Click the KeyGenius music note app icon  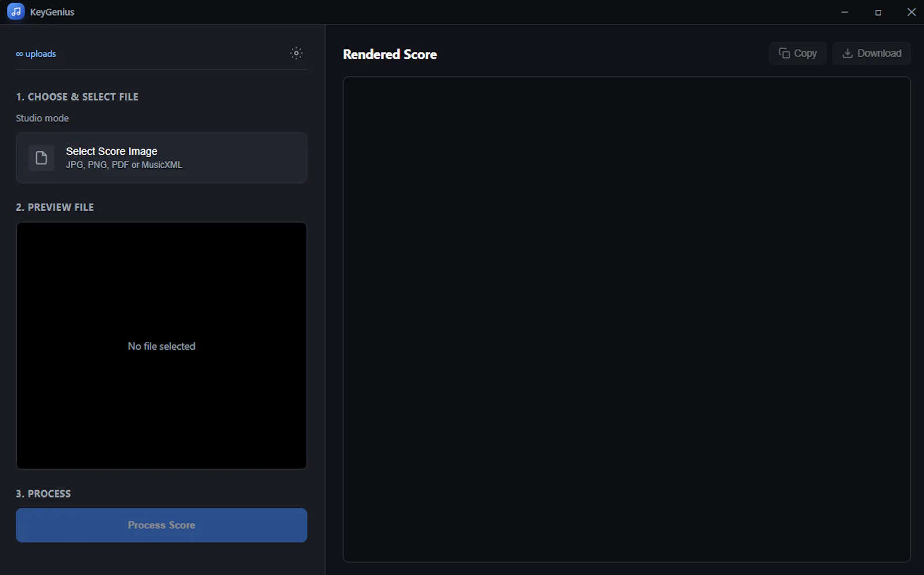[16, 12]
